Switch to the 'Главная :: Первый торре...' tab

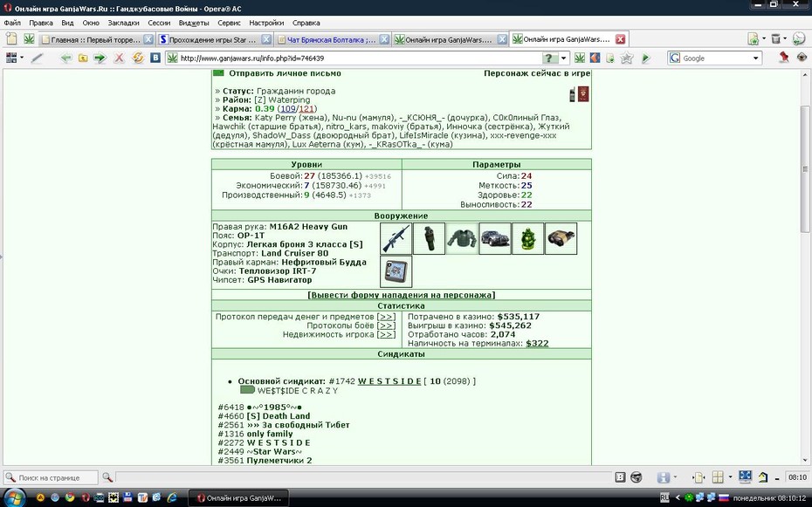tap(96, 39)
